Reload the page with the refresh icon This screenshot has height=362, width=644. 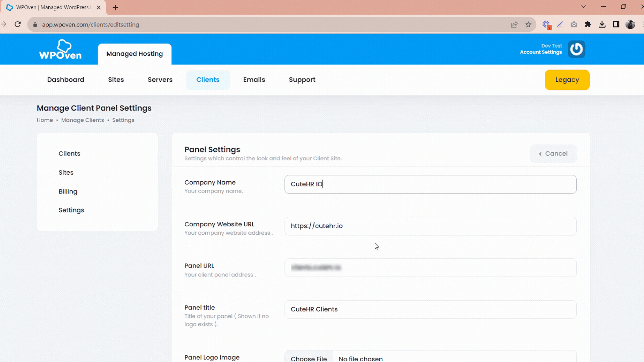pyautogui.click(x=18, y=24)
